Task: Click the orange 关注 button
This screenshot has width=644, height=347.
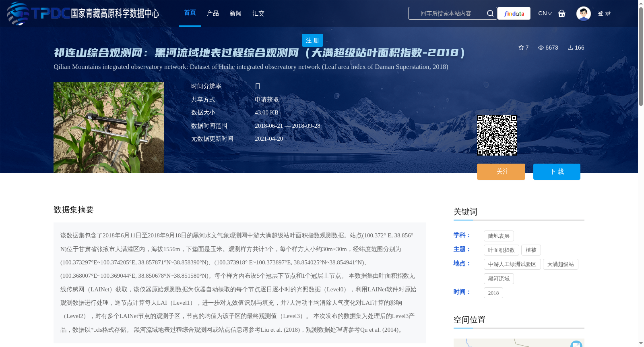Action: click(x=501, y=172)
